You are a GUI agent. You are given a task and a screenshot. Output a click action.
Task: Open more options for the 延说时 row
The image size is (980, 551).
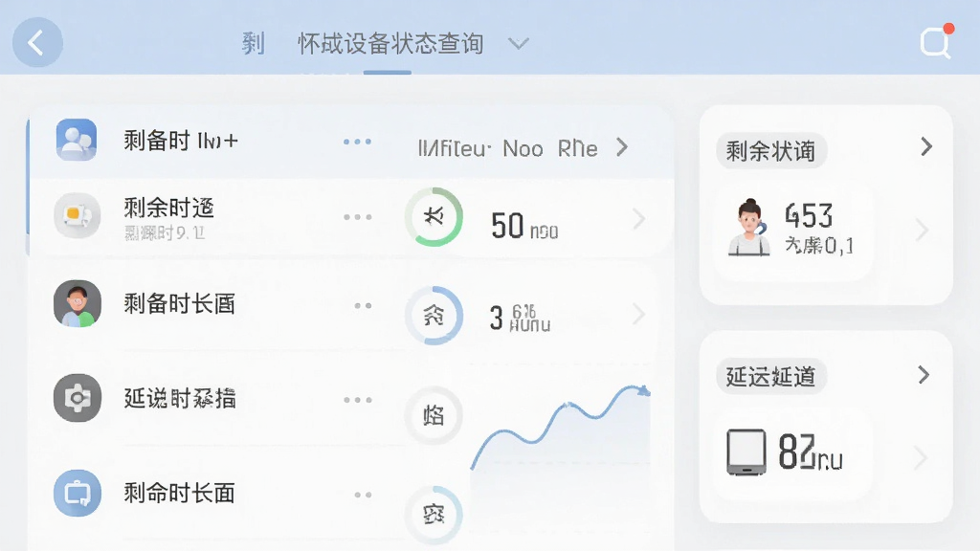point(358,400)
